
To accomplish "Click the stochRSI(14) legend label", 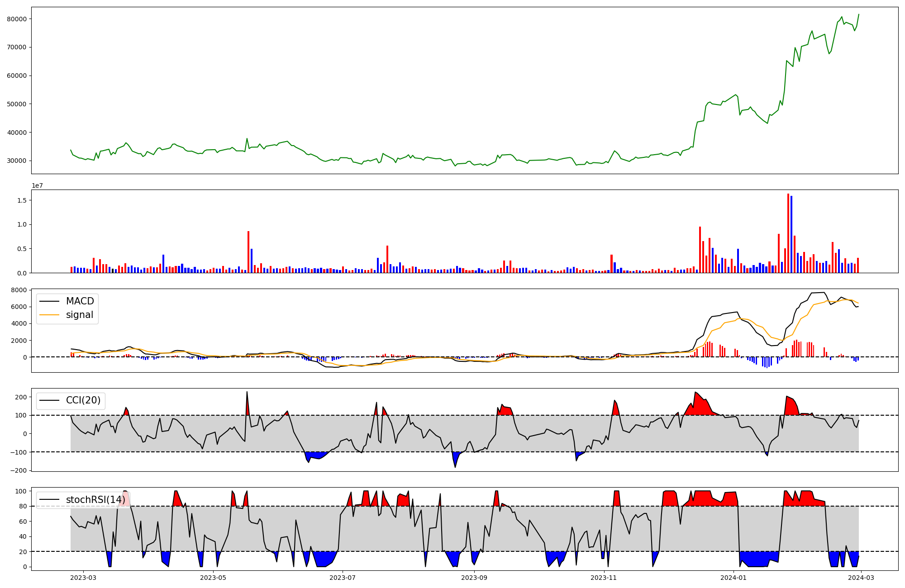I will [x=95, y=499].
